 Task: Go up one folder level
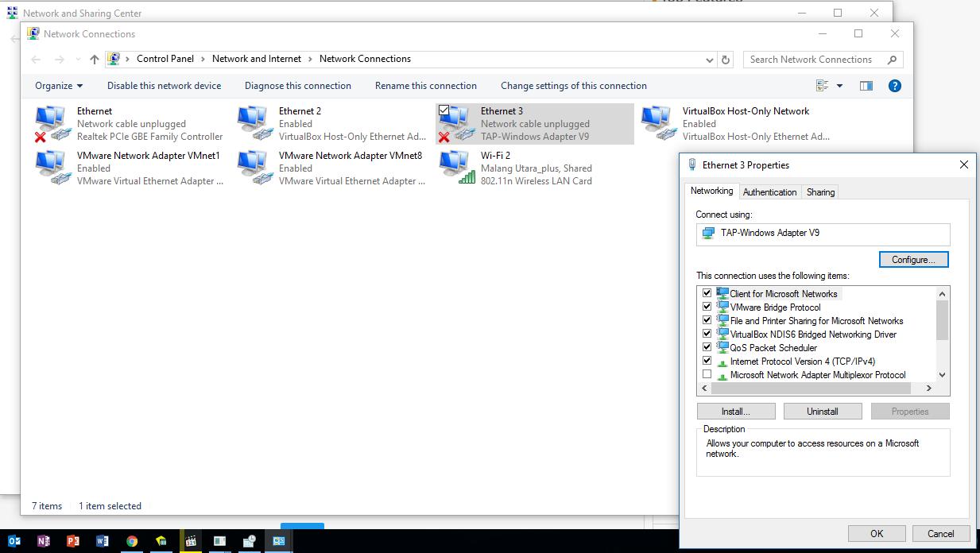coord(95,60)
